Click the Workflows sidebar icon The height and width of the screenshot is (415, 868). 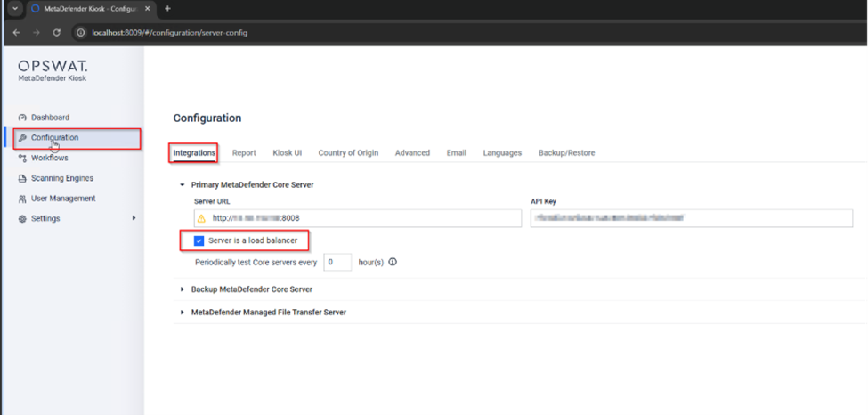click(22, 158)
